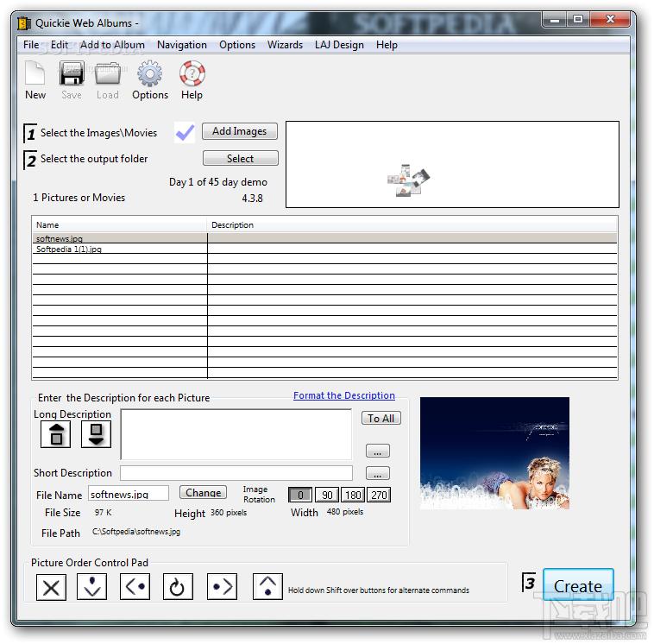Image resolution: width=654 pixels, height=644 pixels.
Task: Open Help via the lifebuoy icon
Action: [192, 73]
